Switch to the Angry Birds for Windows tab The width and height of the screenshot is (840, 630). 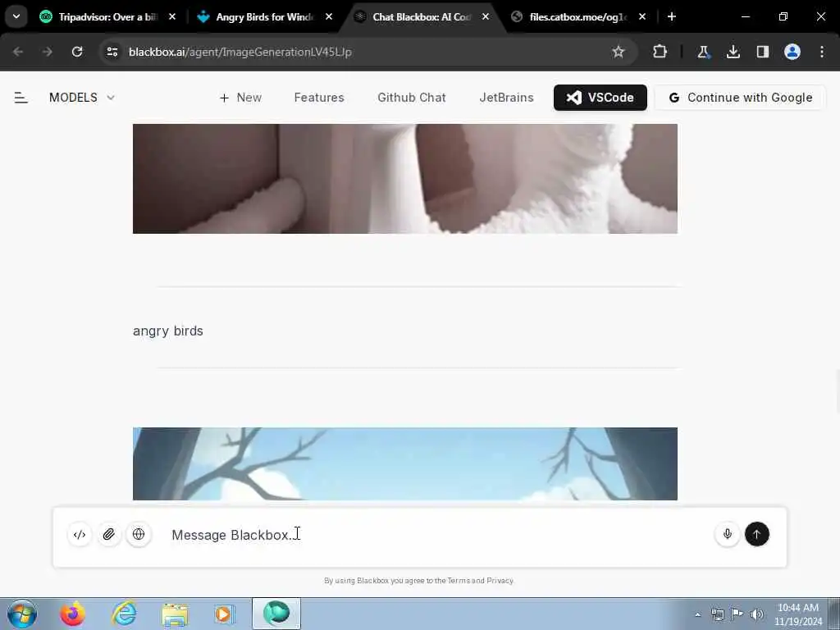click(x=264, y=17)
